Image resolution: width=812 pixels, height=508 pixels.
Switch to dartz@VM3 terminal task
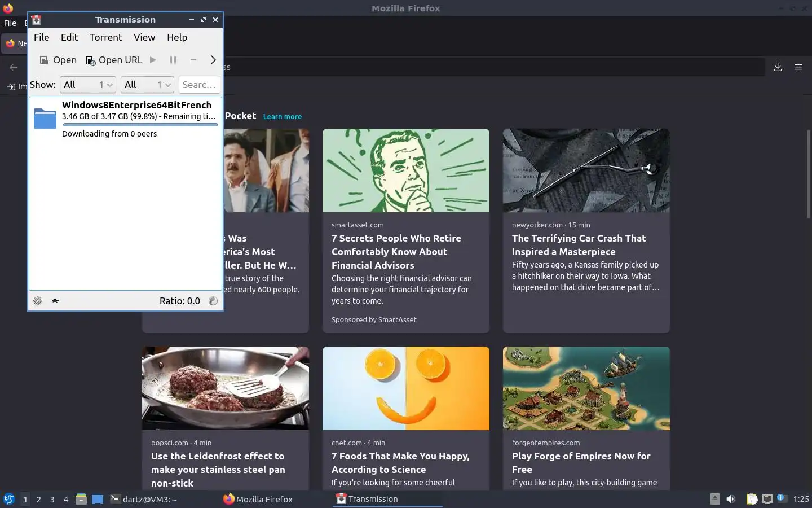(x=144, y=499)
